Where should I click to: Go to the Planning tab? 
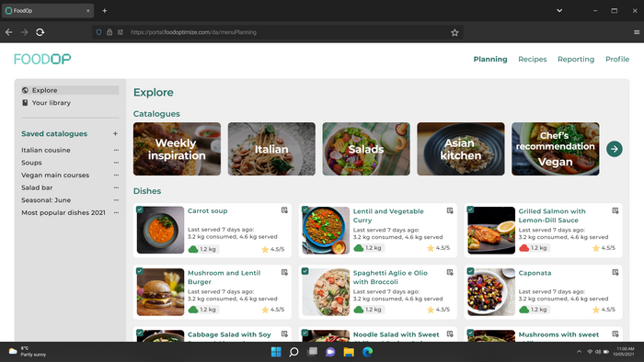click(x=490, y=59)
